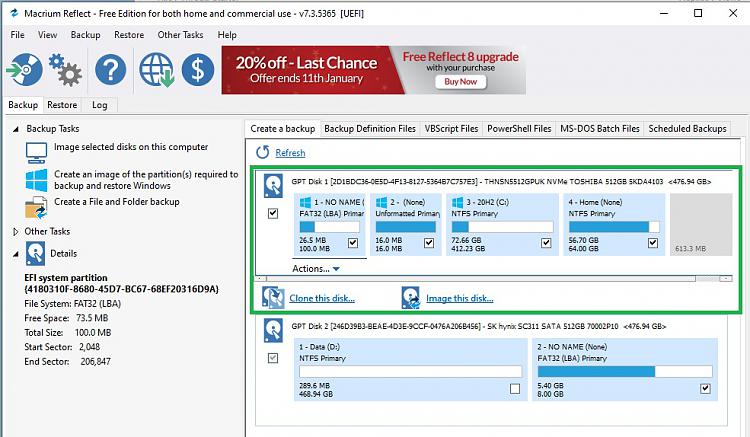Image resolution: width=750 pixels, height=437 pixels.
Task: Uncheck the 3 - 20H2 (C:) partition checkbox
Action: coord(546,243)
